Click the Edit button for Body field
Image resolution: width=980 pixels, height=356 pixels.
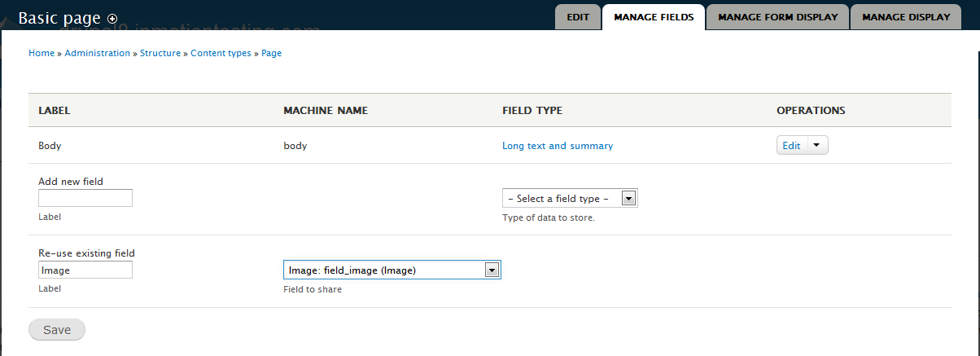pyautogui.click(x=791, y=146)
